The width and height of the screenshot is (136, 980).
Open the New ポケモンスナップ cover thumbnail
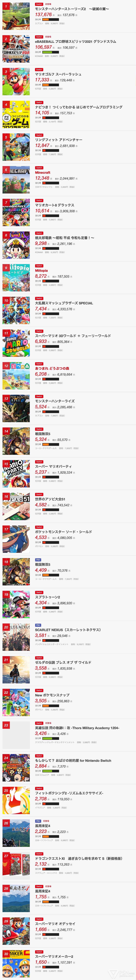(x=16, y=702)
